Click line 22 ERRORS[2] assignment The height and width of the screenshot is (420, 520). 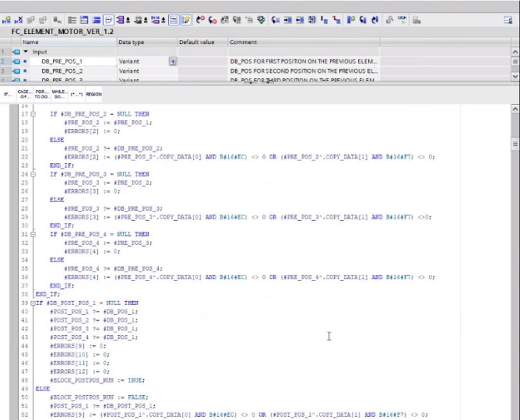pos(249,157)
